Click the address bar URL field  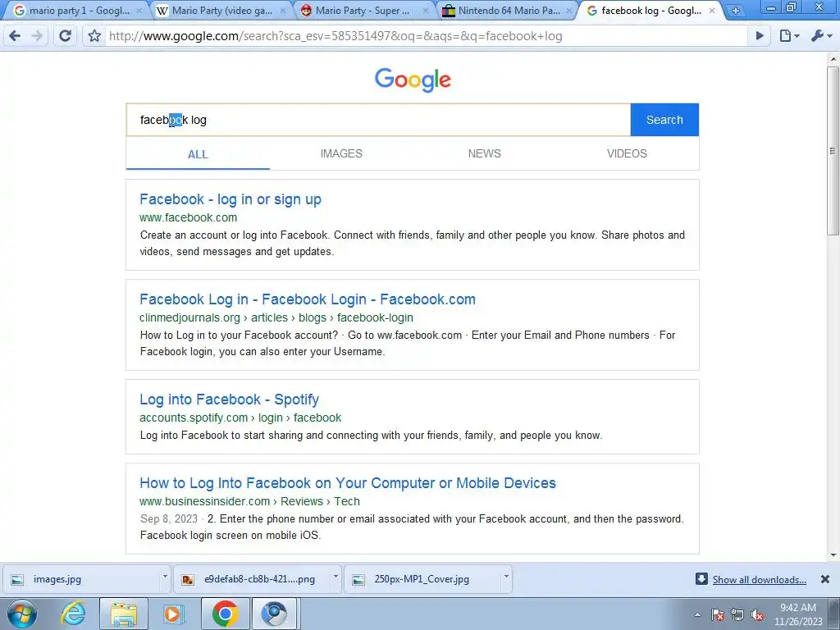point(426,36)
